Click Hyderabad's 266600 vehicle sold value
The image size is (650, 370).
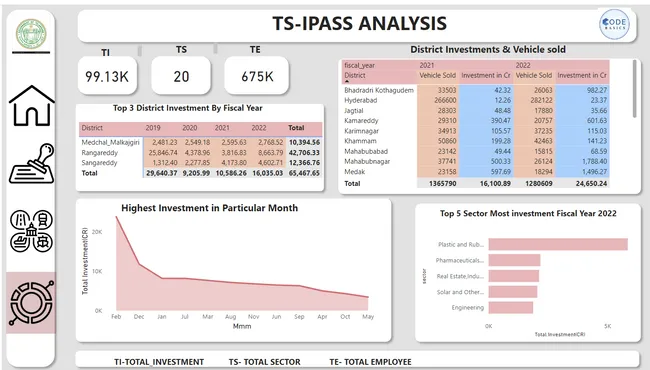tap(445, 100)
